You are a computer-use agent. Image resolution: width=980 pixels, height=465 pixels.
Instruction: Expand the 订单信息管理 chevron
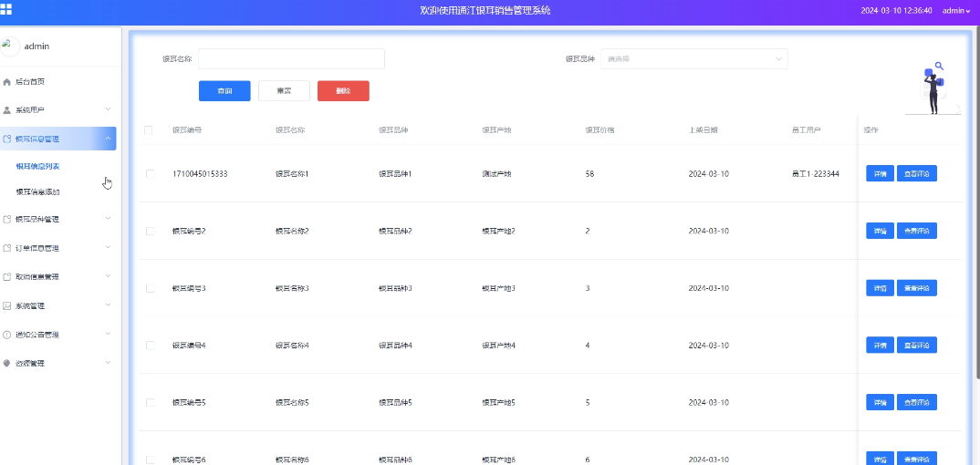(108, 247)
